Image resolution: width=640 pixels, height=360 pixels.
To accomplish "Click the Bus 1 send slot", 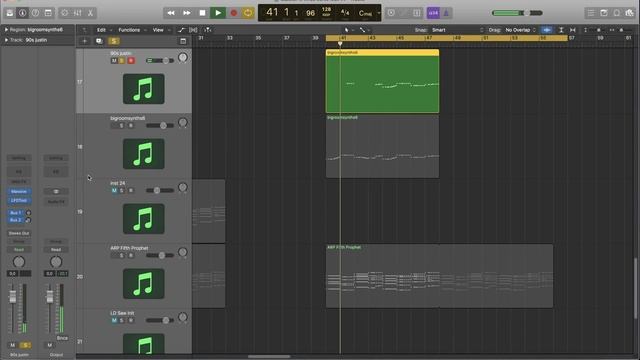I will [x=16, y=213].
